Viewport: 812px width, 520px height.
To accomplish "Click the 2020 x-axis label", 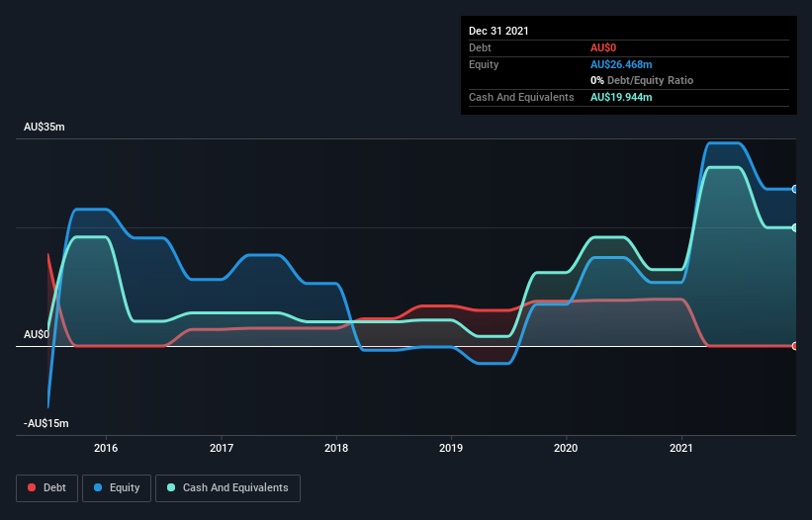I will (x=566, y=448).
